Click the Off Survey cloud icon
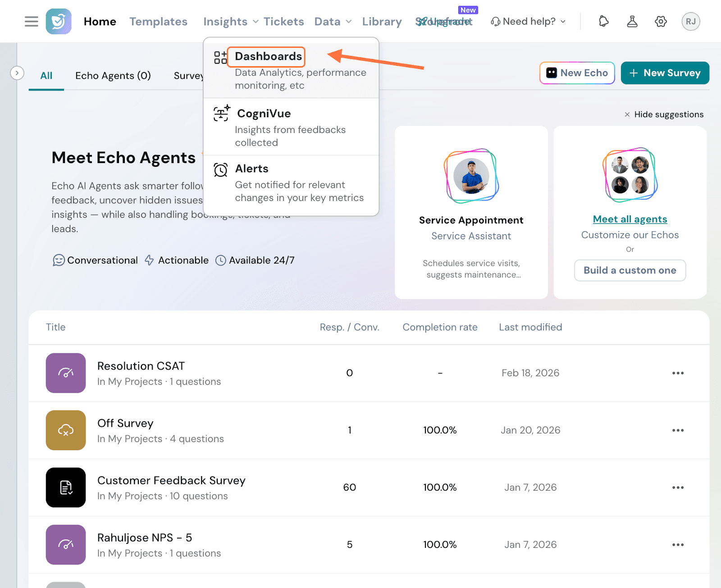 tap(66, 430)
